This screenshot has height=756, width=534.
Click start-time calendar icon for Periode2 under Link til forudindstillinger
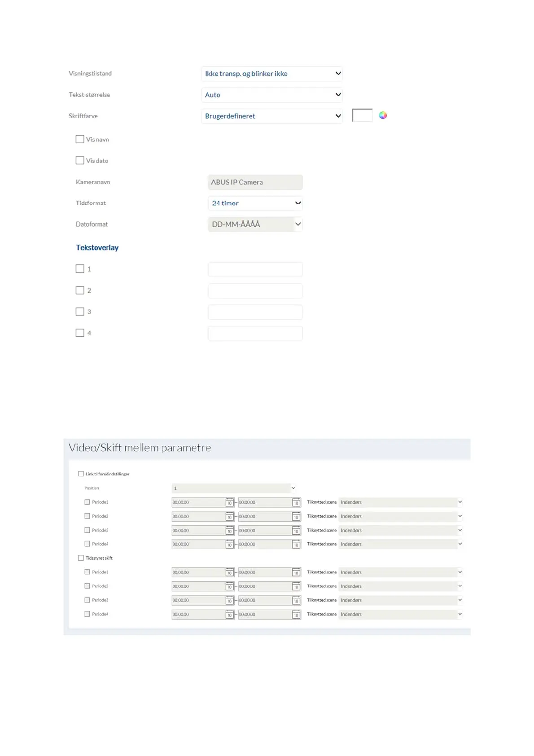[229, 516]
